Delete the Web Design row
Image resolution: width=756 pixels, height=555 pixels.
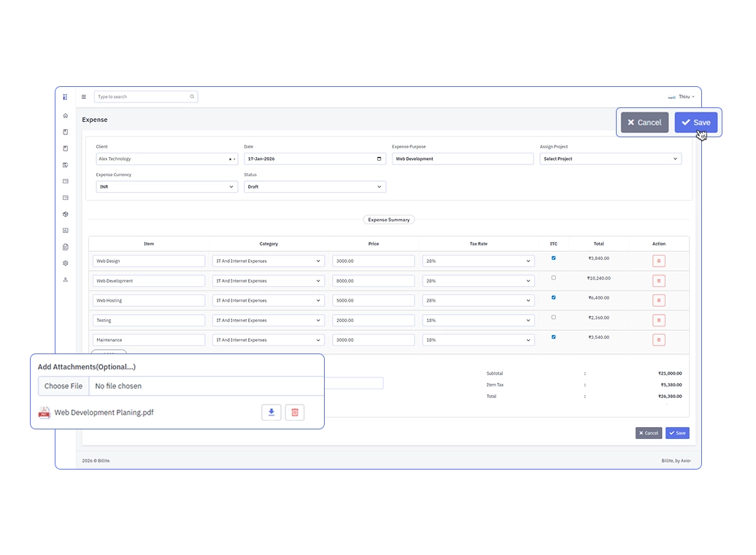tap(659, 261)
